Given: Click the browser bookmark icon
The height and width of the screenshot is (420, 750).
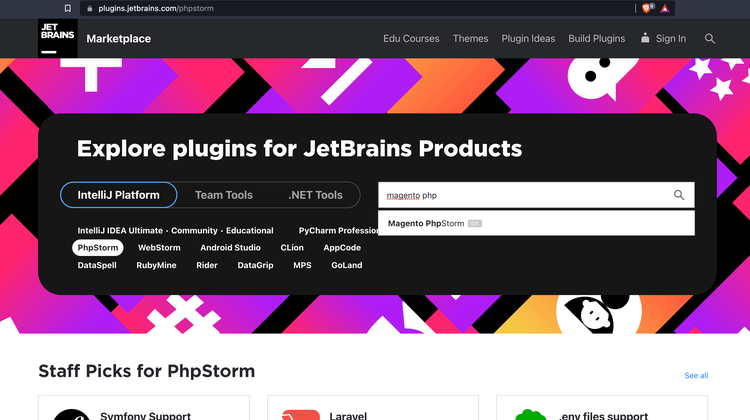Looking at the screenshot, I should click(x=67, y=8).
